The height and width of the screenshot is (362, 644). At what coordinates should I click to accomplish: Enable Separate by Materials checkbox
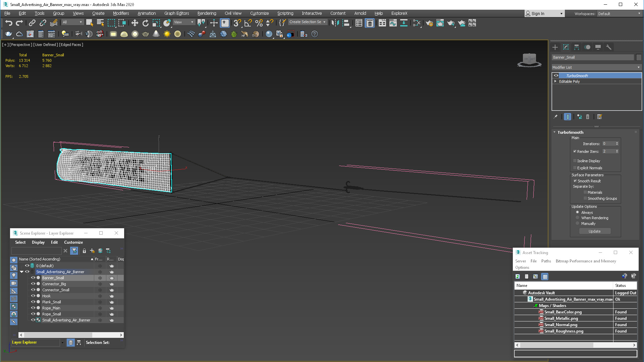click(x=585, y=192)
